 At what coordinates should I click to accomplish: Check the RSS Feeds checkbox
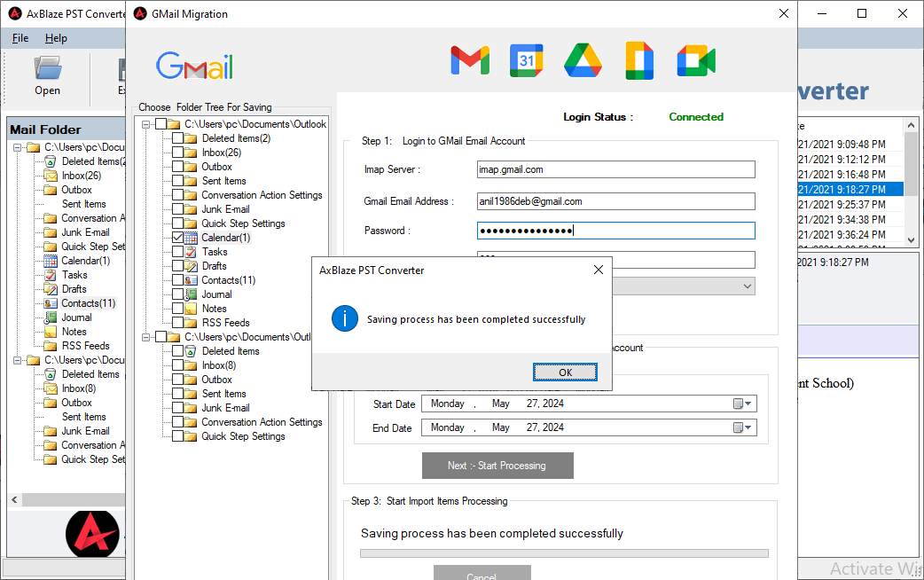[177, 323]
